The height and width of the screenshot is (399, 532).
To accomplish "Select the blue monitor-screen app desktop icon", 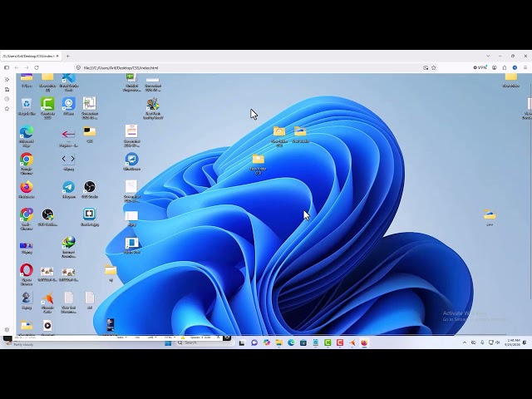I will point(131,161).
